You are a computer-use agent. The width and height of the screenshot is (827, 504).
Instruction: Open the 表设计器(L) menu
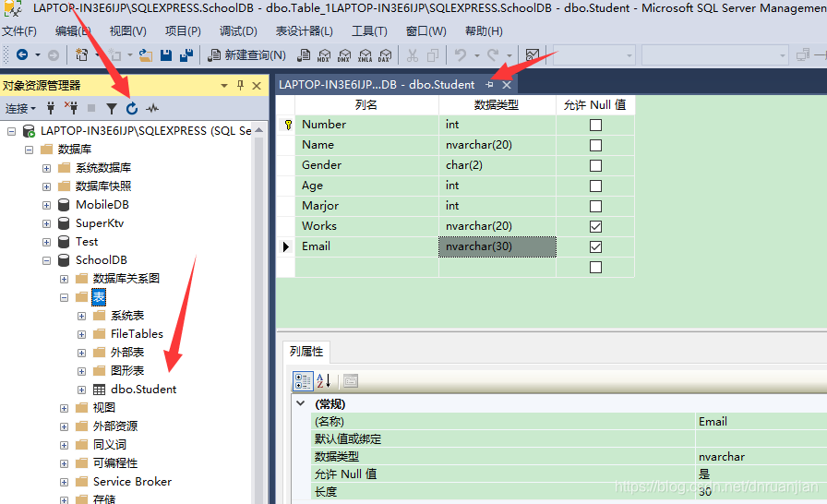pos(305,31)
